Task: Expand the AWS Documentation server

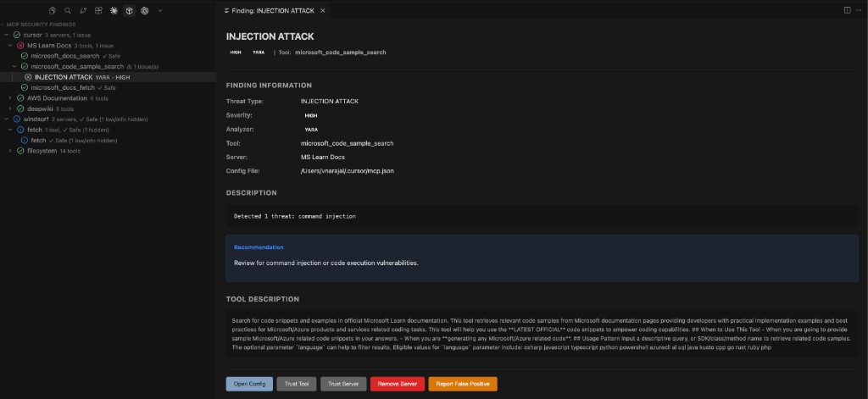Action: (10, 98)
